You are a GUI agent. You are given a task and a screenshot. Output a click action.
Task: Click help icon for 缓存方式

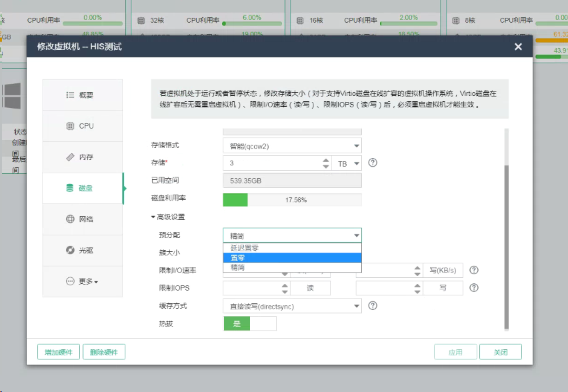coord(373,306)
